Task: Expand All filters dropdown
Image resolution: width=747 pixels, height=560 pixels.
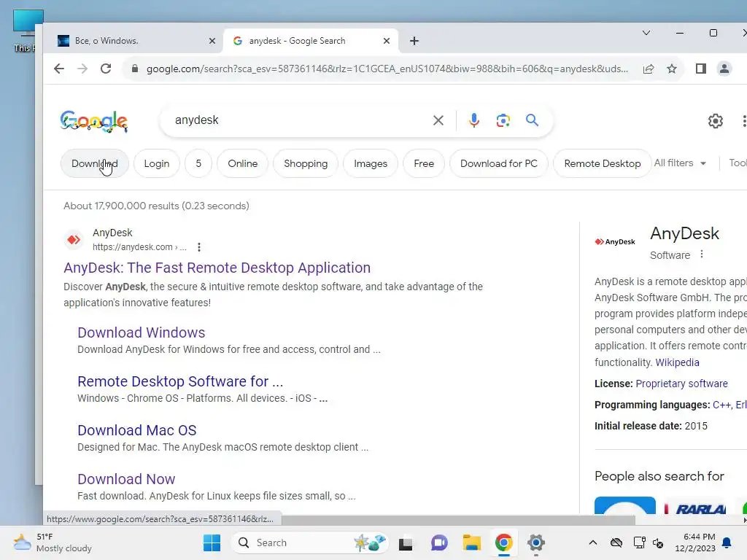Action: [680, 163]
